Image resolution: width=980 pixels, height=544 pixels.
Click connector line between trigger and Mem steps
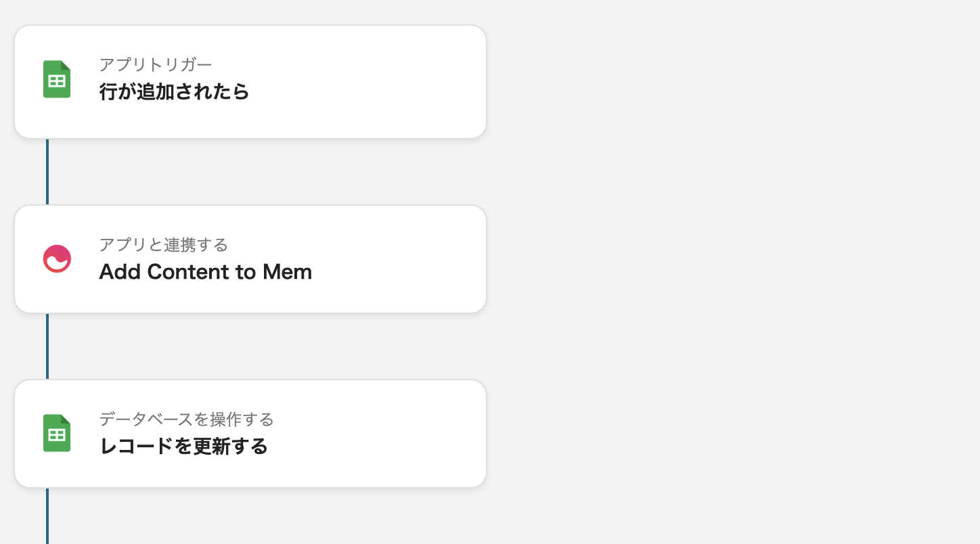(x=47, y=172)
